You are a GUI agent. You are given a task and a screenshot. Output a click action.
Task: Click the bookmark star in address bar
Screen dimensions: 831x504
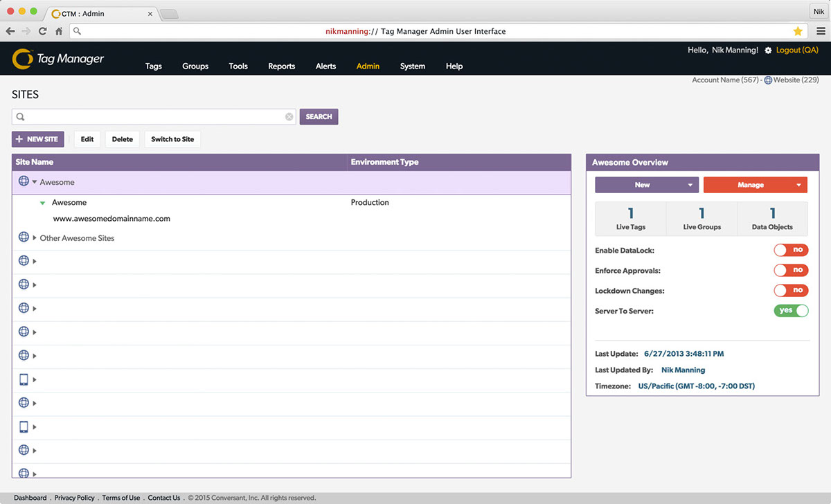click(x=798, y=31)
